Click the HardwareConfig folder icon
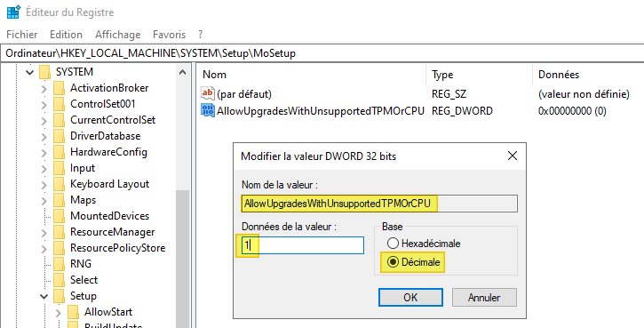The image size is (644, 328). (x=60, y=152)
